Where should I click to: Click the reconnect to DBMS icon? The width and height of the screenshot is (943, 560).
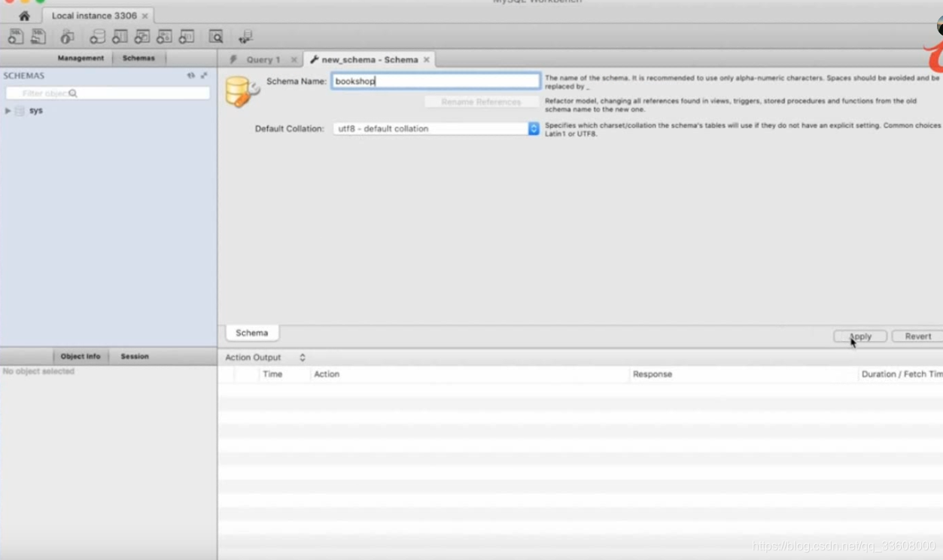pyautogui.click(x=245, y=36)
